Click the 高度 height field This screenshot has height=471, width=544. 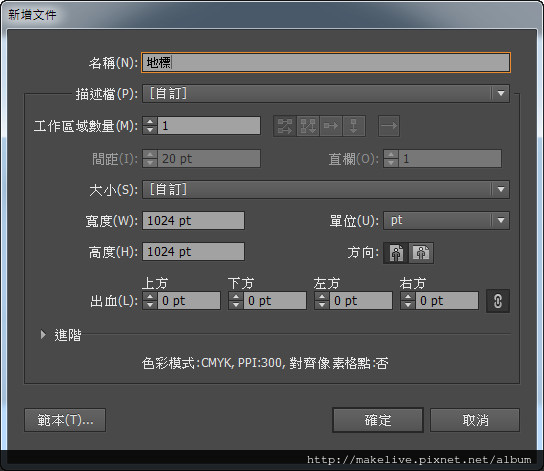pos(193,251)
